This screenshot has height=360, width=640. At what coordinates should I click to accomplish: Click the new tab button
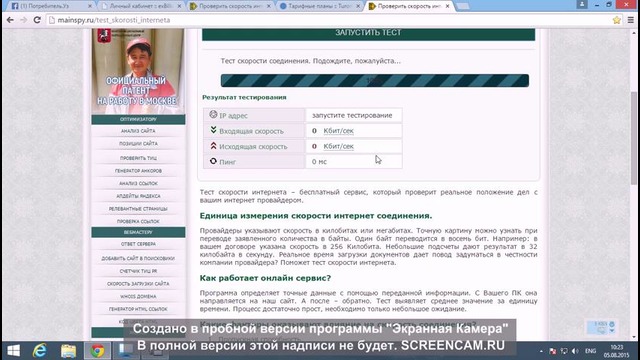[462, 6]
